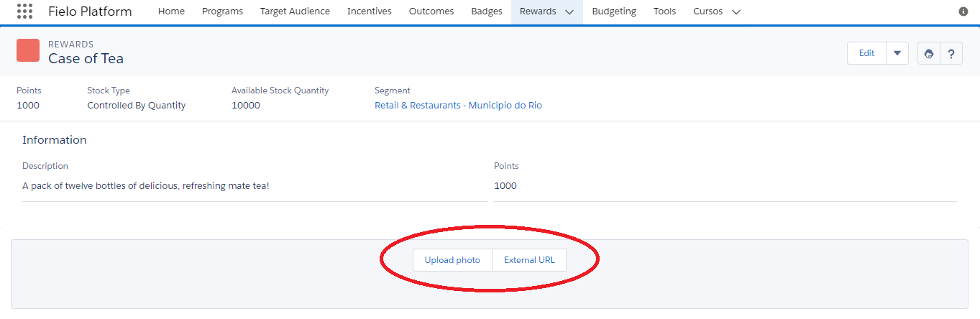Expand the Rewards tab chevron

coord(569,12)
